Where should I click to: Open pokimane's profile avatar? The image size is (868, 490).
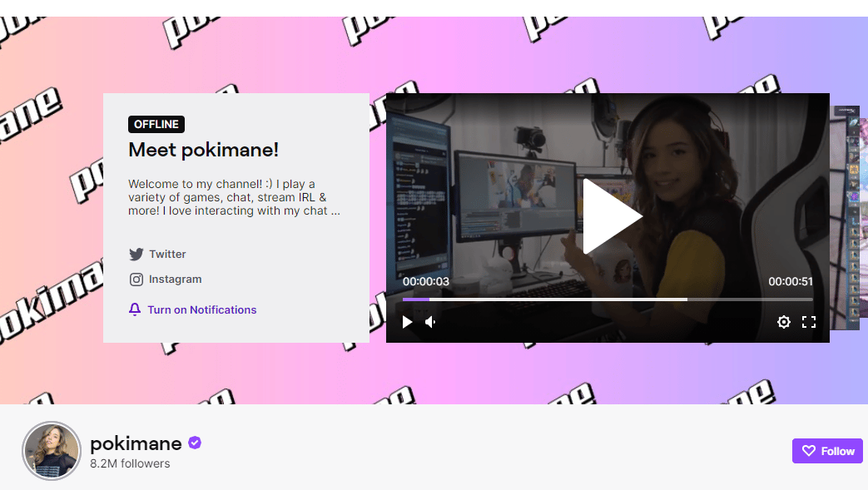click(x=52, y=451)
